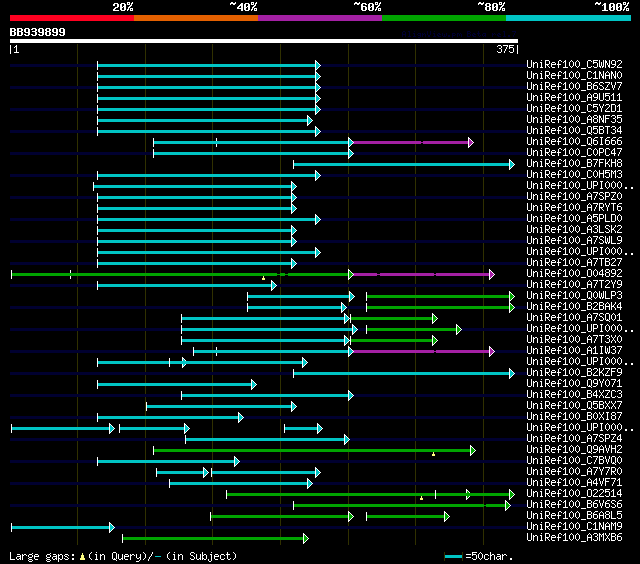The image size is (640, 564).
Task: Click the red ~20% identity legend bar
Action: click(x=72, y=18)
